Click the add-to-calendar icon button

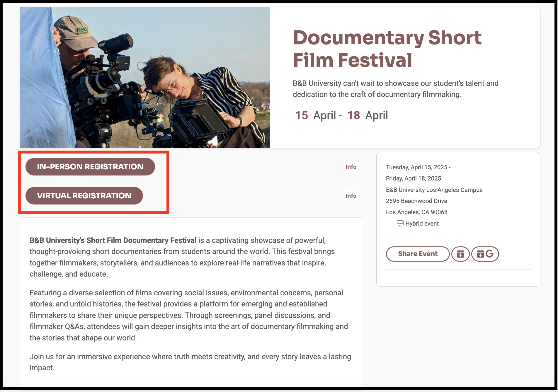[460, 254]
